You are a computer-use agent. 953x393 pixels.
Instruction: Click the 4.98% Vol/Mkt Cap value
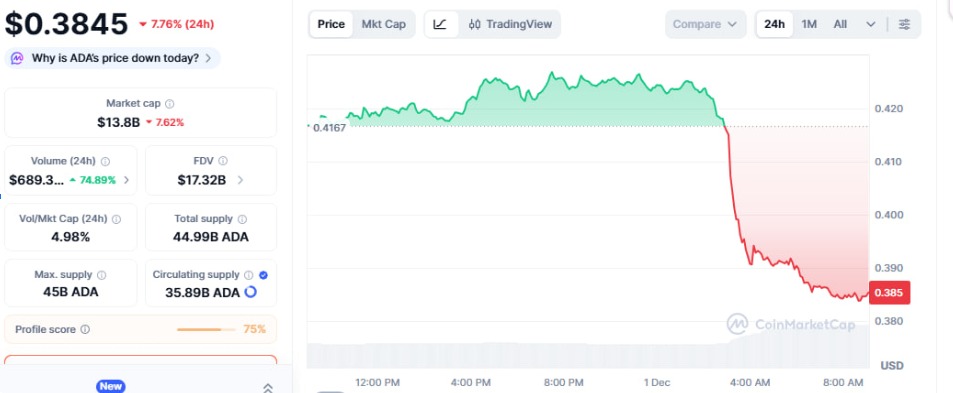tap(71, 237)
